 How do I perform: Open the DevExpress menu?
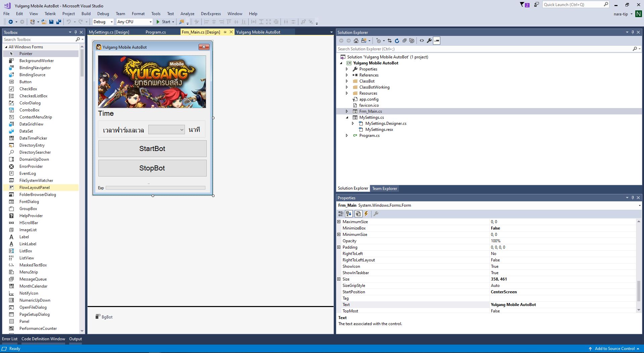click(x=211, y=14)
